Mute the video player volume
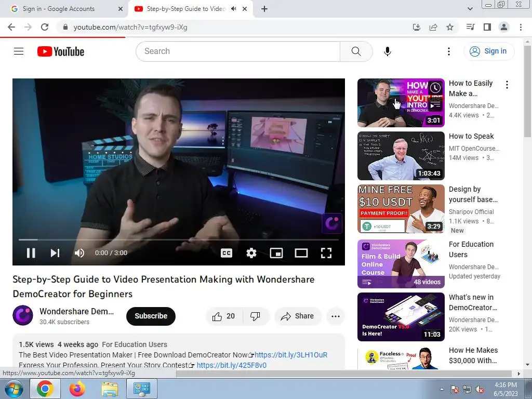 click(x=79, y=253)
